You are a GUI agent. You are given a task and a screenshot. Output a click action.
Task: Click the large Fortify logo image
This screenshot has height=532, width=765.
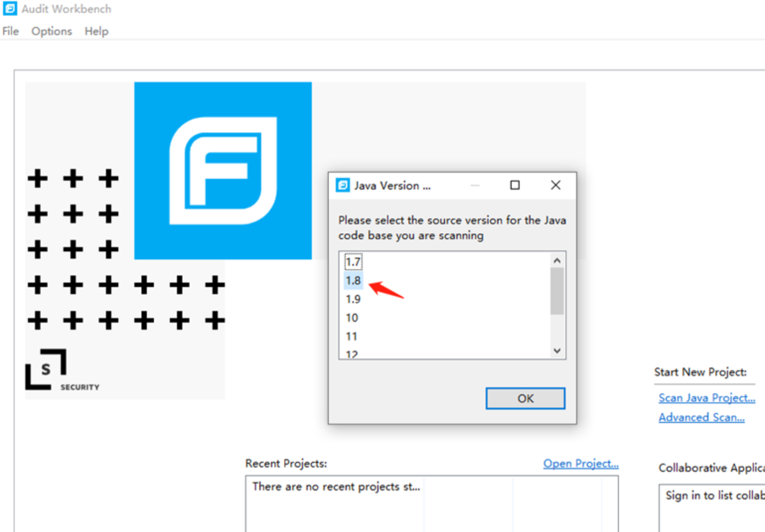coord(223,171)
